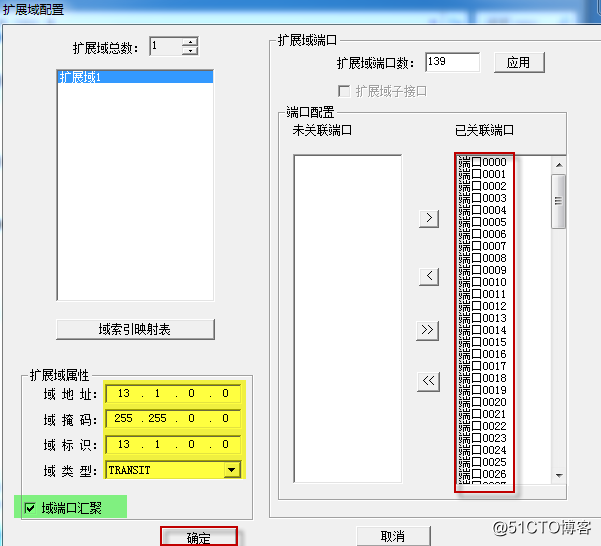Screen dimensions: 601x546
Task: Increase 扩展域总数 with spinner up arrow
Action: (190, 42)
